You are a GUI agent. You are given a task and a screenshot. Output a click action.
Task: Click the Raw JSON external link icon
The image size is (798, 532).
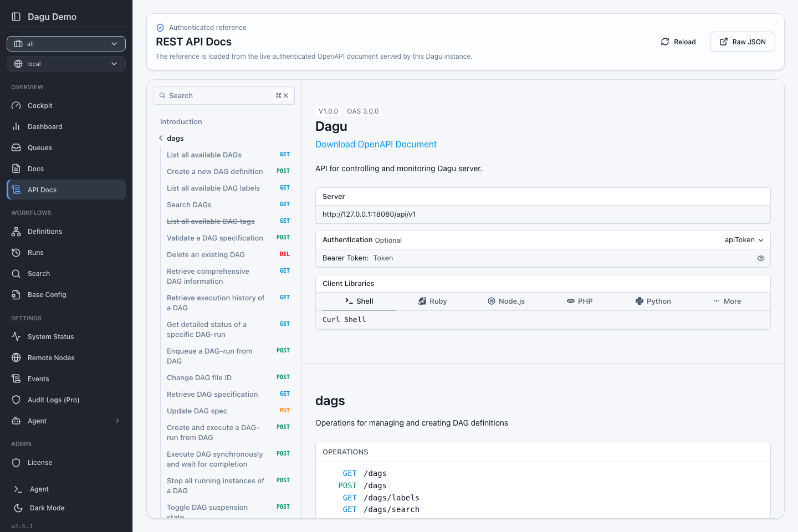coord(723,42)
